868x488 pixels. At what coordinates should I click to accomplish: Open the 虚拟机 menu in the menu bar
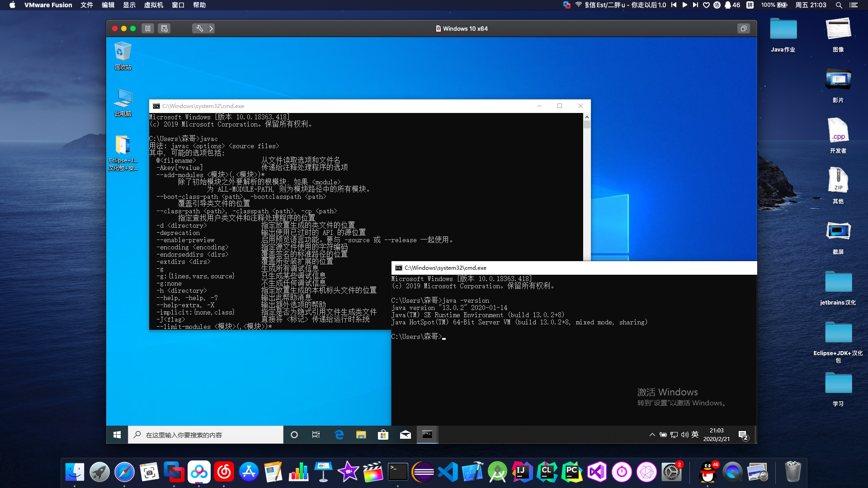153,5
